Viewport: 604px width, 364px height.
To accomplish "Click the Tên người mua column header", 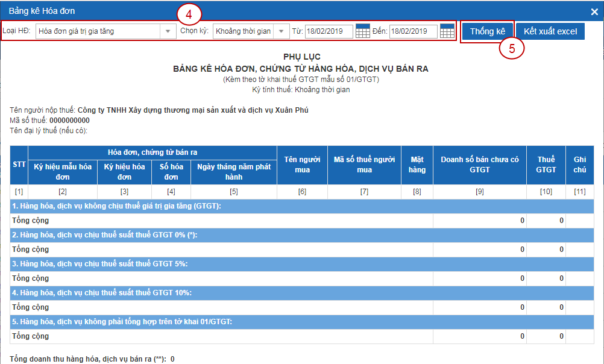I will tap(302, 165).
